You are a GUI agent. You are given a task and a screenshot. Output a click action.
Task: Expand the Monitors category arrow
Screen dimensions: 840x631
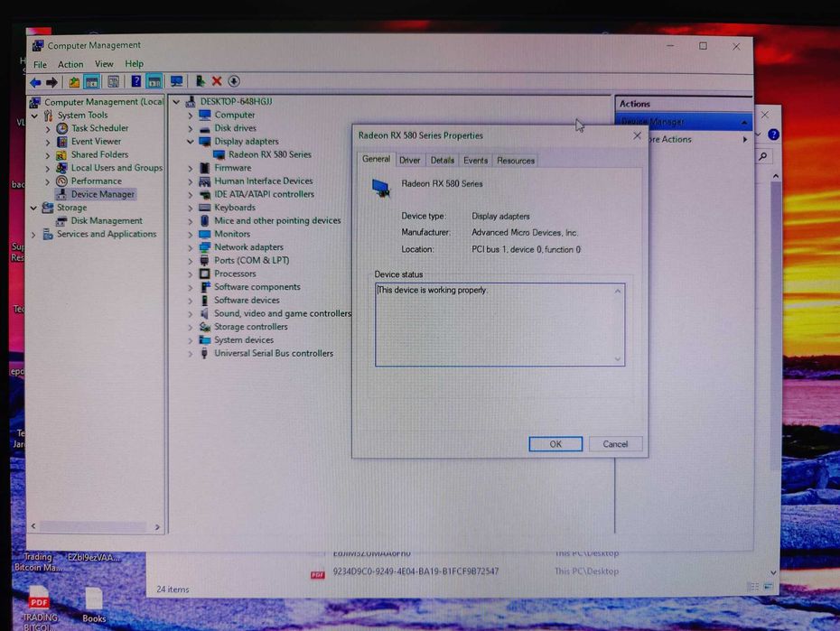191,235
